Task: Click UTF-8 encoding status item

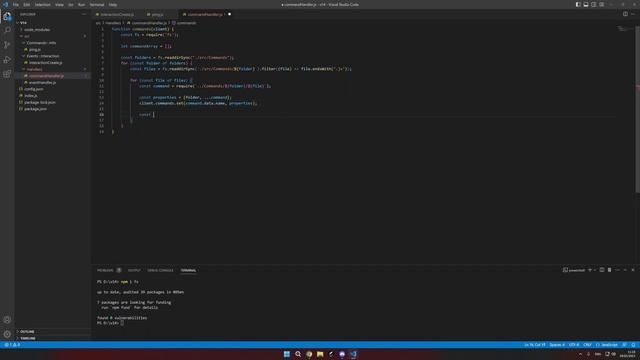Action: pos(574,345)
